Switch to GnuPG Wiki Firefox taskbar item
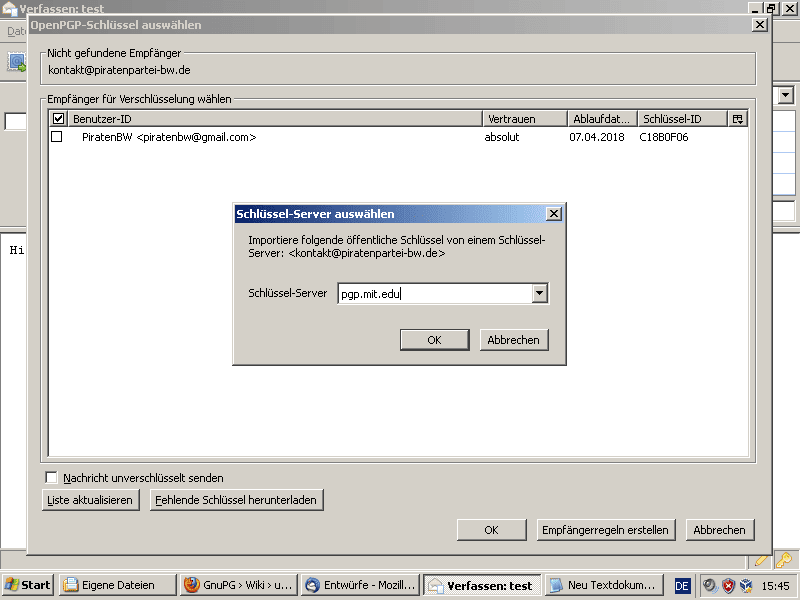 238,585
